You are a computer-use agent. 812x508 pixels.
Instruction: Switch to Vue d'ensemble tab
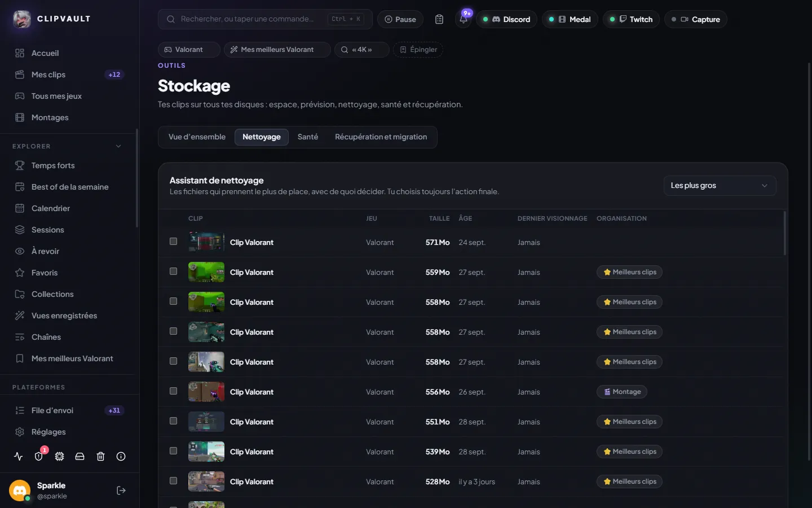pyautogui.click(x=197, y=137)
